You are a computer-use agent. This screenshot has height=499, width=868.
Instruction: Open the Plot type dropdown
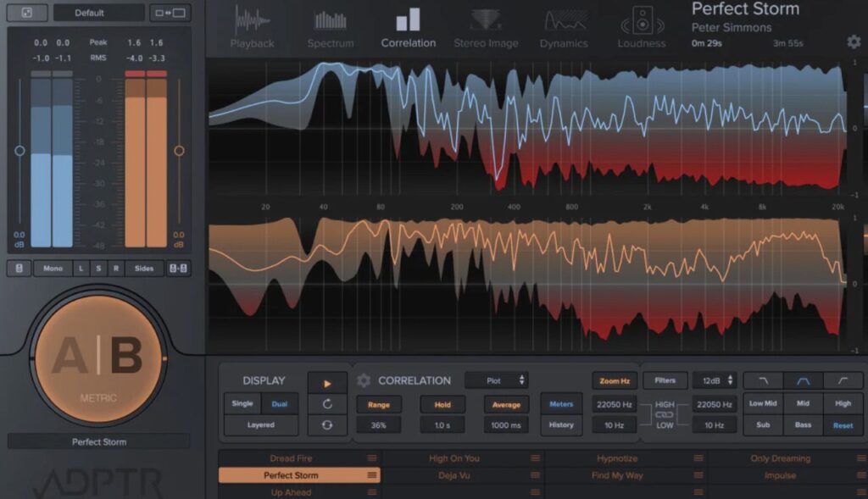click(497, 380)
